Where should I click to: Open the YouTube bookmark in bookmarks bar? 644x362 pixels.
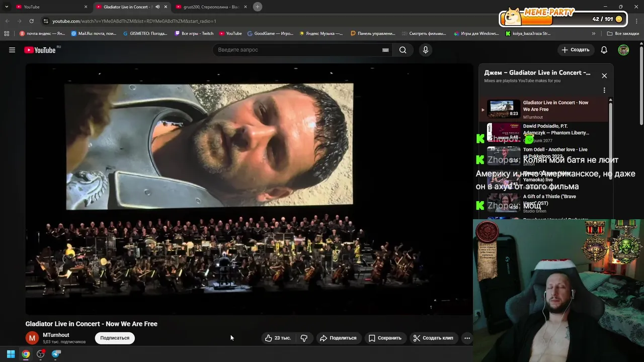tap(230, 34)
